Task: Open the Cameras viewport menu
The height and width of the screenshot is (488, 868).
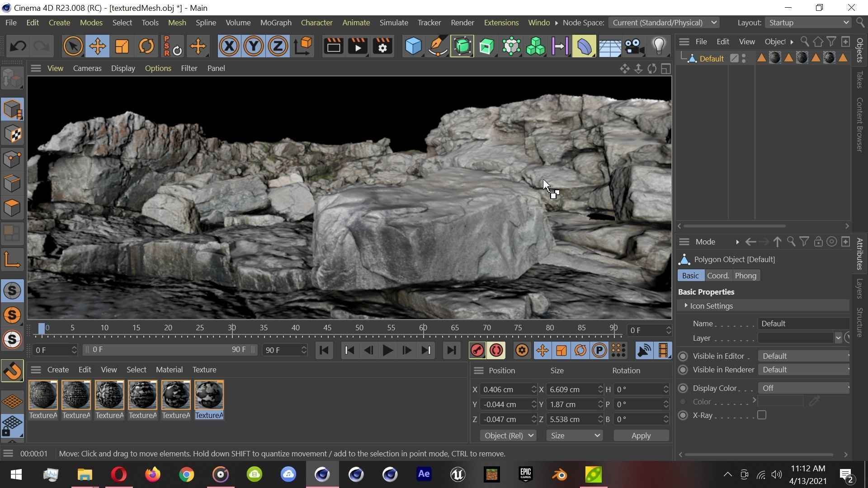Action: 87,68
